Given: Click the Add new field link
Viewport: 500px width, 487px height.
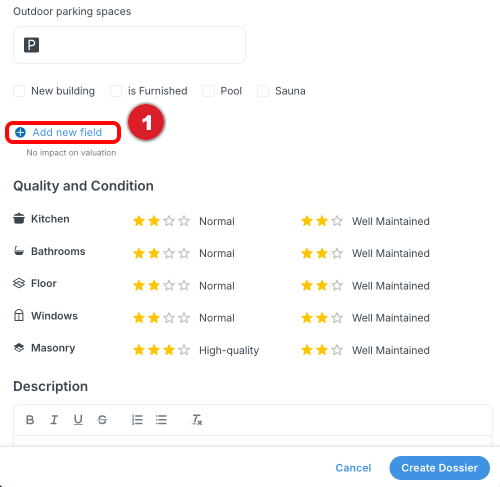Looking at the screenshot, I should [x=67, y=132].
